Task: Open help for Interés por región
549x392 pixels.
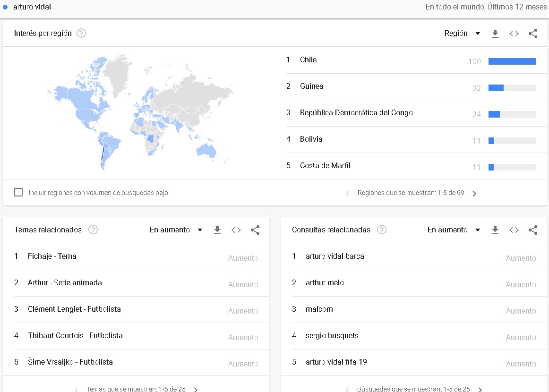Action: 81,34
